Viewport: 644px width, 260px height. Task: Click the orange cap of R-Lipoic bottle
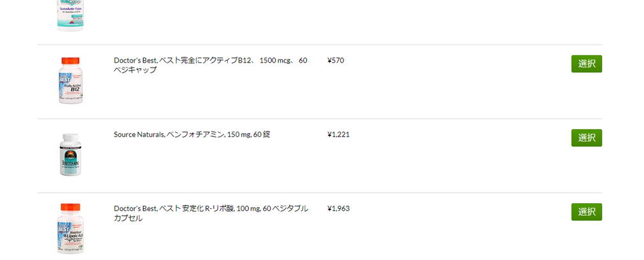70,208
